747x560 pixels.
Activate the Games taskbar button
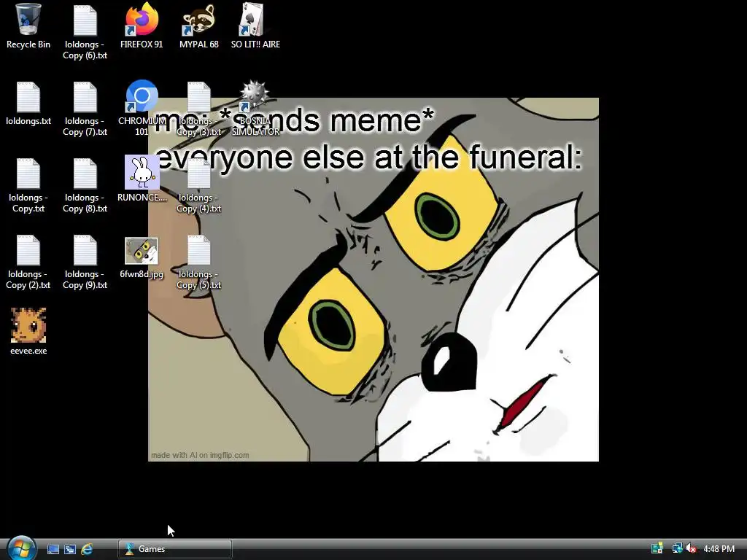[175, 549]
